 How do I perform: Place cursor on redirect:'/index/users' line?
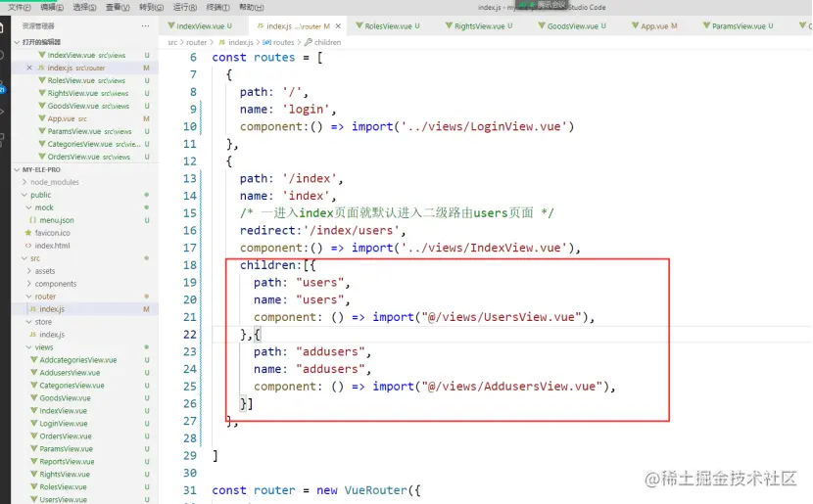pyautogui.click(x=322, y=231)
